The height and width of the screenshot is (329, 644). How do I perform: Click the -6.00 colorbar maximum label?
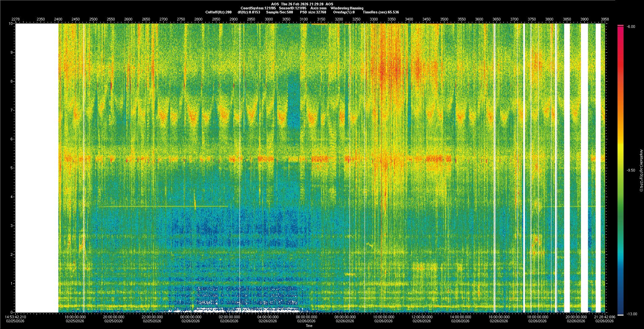click(x=631, y=27)
